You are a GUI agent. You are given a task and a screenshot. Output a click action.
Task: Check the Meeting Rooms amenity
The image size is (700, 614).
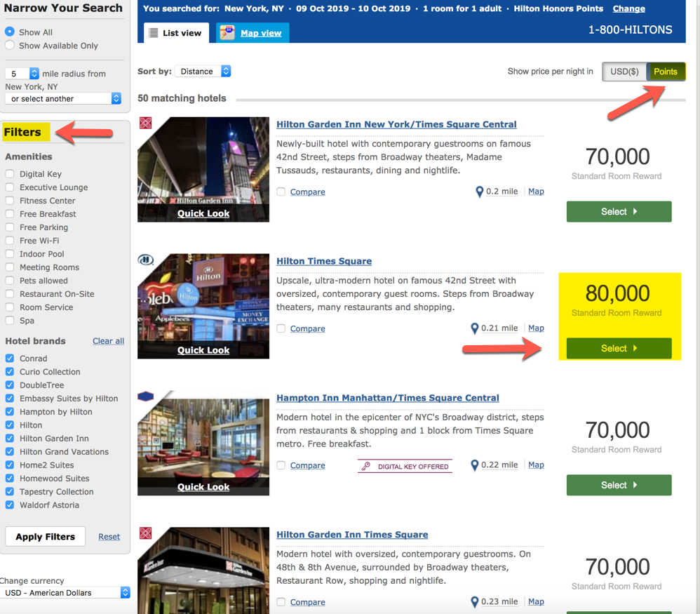point(9,267)
